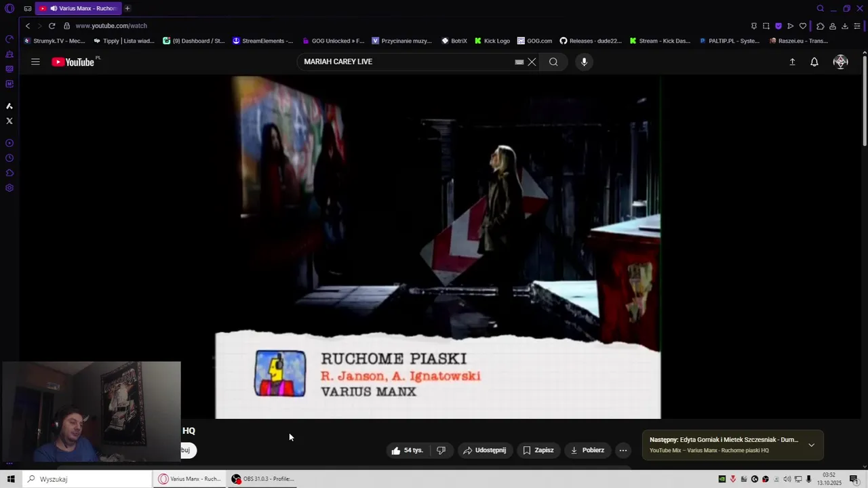Save the video with Zapisz

[538, 450]
